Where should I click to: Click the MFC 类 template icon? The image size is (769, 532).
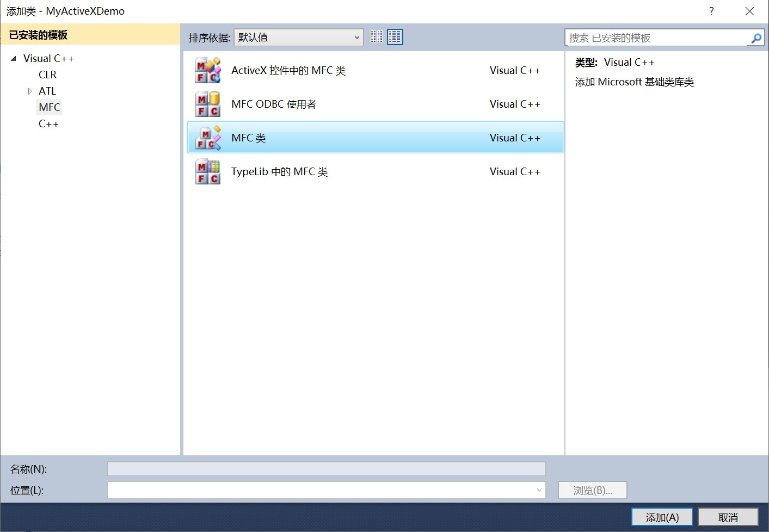[208, 138]
